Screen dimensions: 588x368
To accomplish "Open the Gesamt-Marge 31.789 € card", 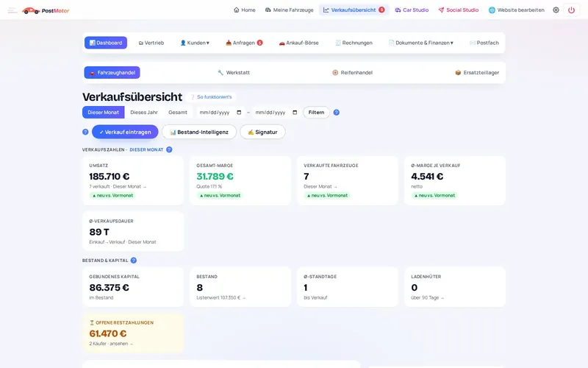I will tap(240, 180).
